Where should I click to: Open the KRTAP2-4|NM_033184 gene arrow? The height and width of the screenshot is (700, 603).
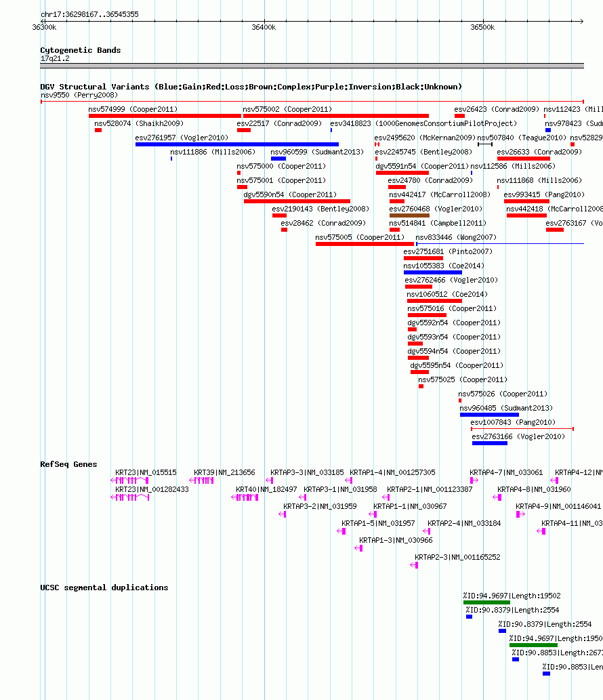pyautogui.click(x=427, y=532)
